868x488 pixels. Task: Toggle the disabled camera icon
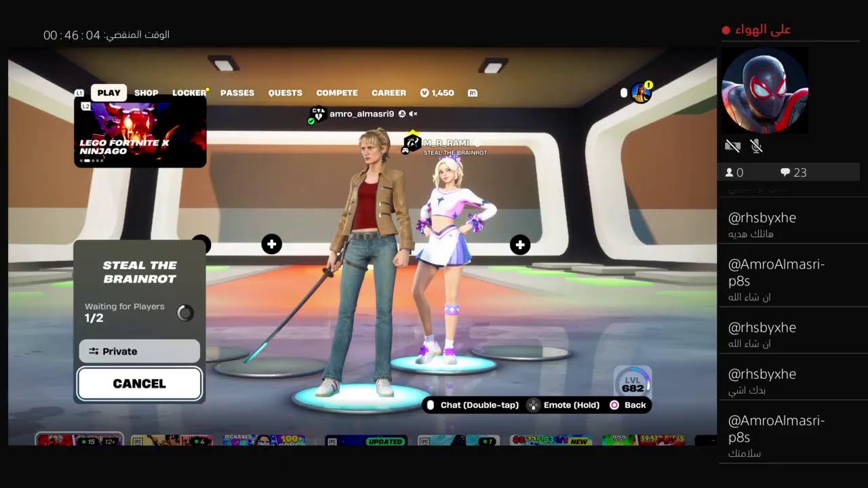click(x=732, y=146)
